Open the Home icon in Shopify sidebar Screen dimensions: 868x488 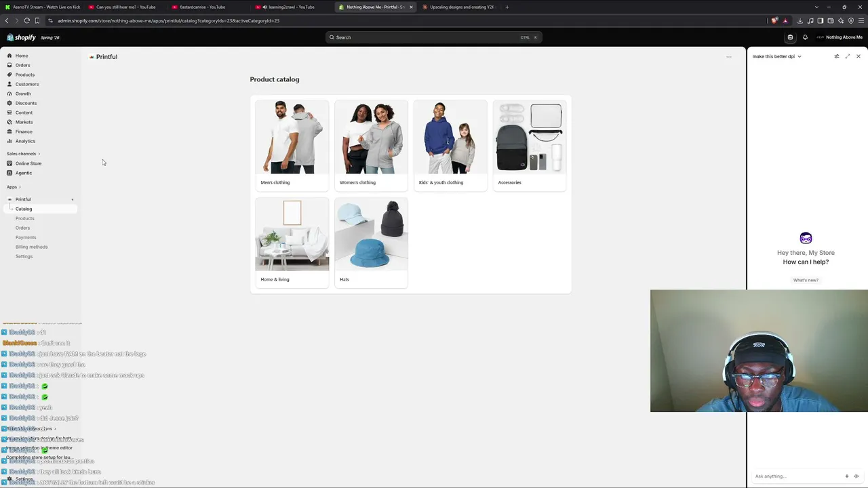[x=9, y=56]
